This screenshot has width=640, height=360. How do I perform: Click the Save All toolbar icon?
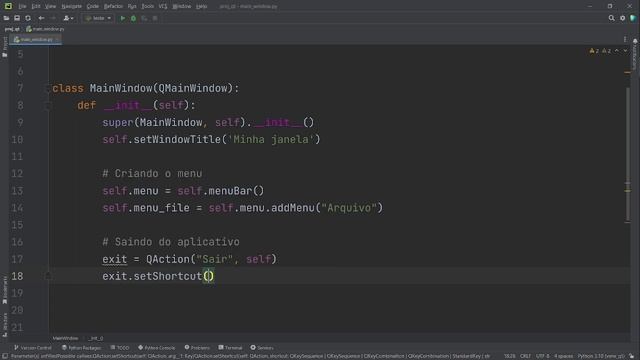click(17, 18)
